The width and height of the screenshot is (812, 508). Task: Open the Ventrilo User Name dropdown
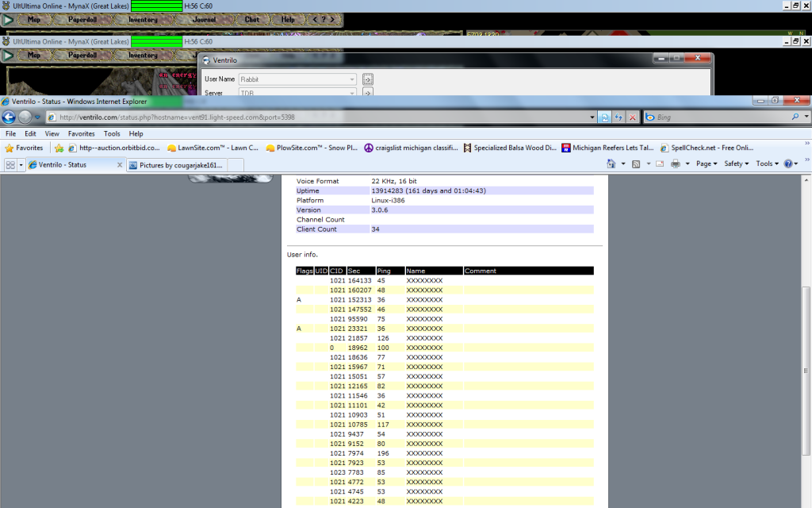[352, 79]
